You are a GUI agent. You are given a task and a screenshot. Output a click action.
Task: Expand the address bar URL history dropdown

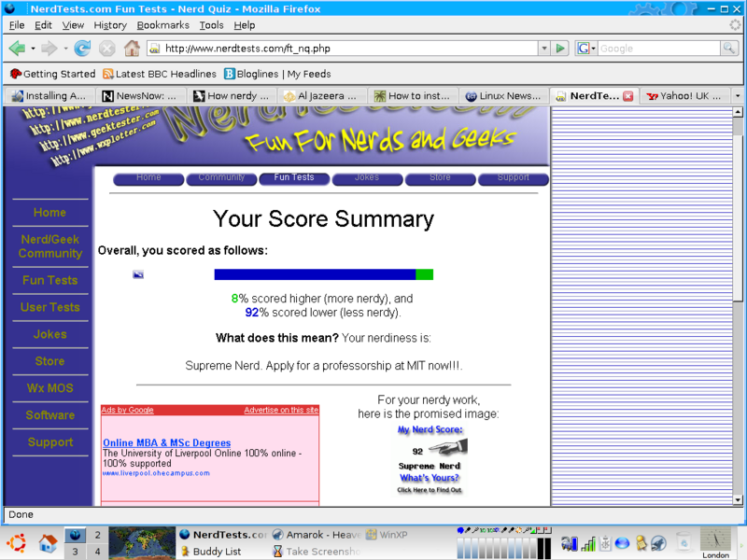click(x=544, y=49)
